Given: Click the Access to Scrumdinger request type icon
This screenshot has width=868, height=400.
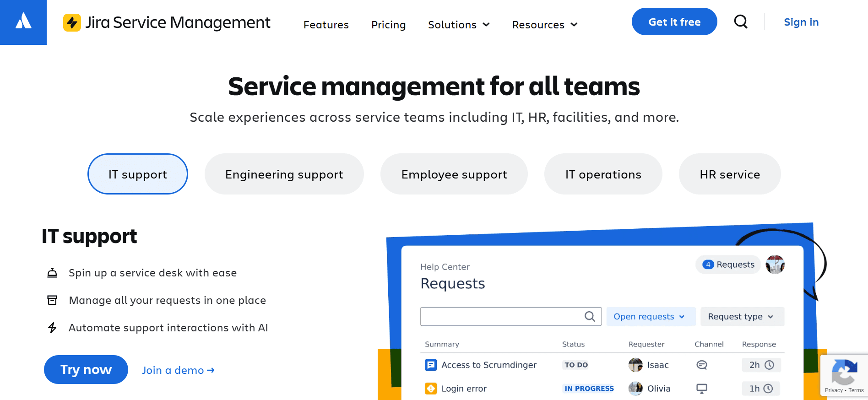Looking at the screenshot, I should click(431, 365).
